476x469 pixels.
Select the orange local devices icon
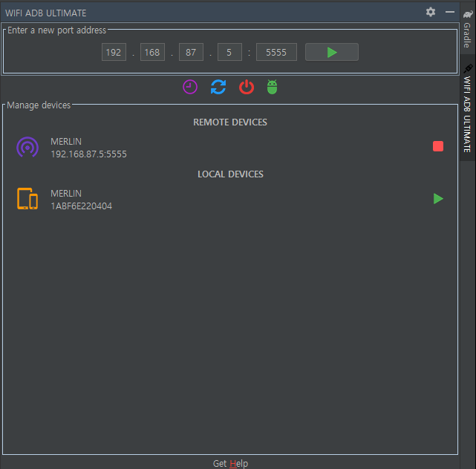pos(27,199)
